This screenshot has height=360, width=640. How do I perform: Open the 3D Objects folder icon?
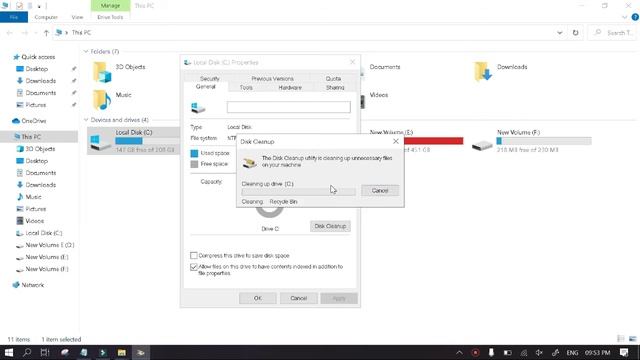click(102, 72)
